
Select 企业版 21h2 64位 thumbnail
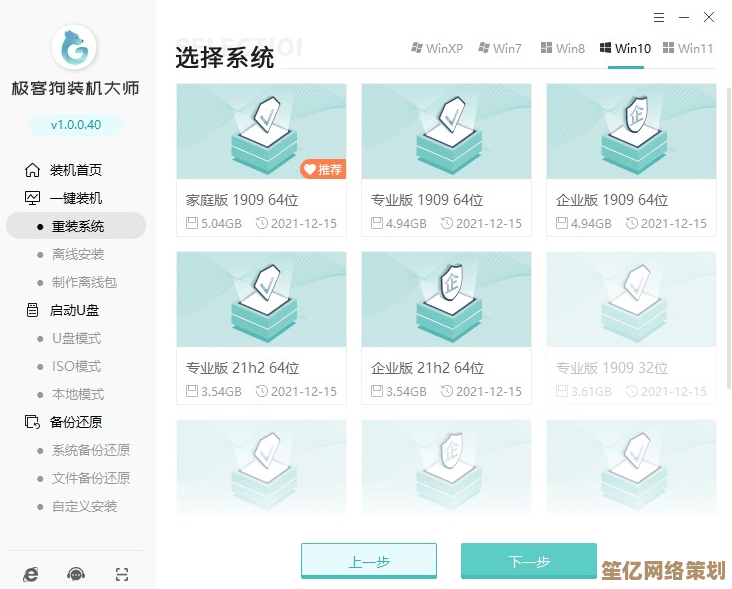[x=446, y=299]
